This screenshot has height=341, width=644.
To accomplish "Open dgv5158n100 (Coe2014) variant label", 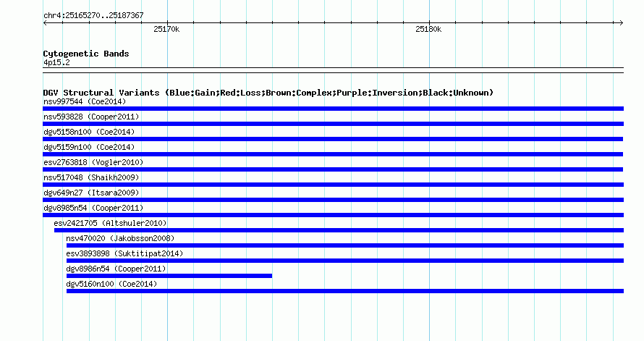I will tap(89, 132).
